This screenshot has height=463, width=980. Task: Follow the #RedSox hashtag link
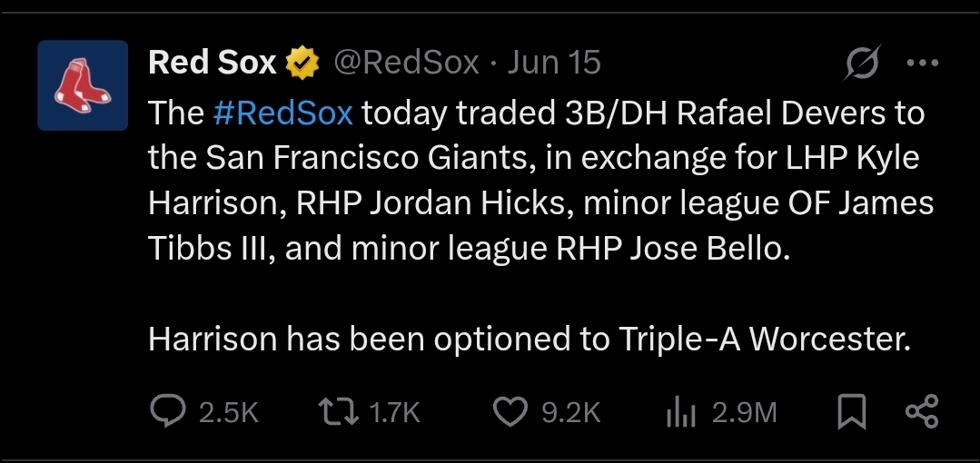click(x=287, y=113)
